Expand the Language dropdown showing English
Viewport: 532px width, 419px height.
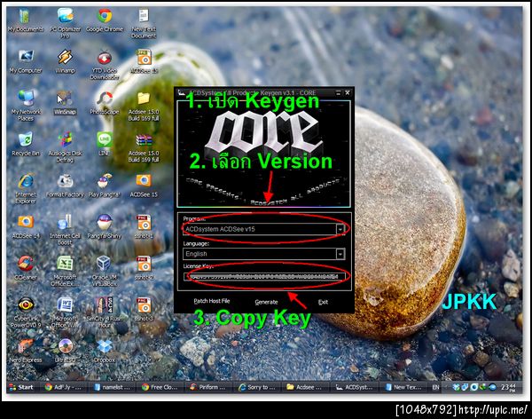(x=340, y=254)
